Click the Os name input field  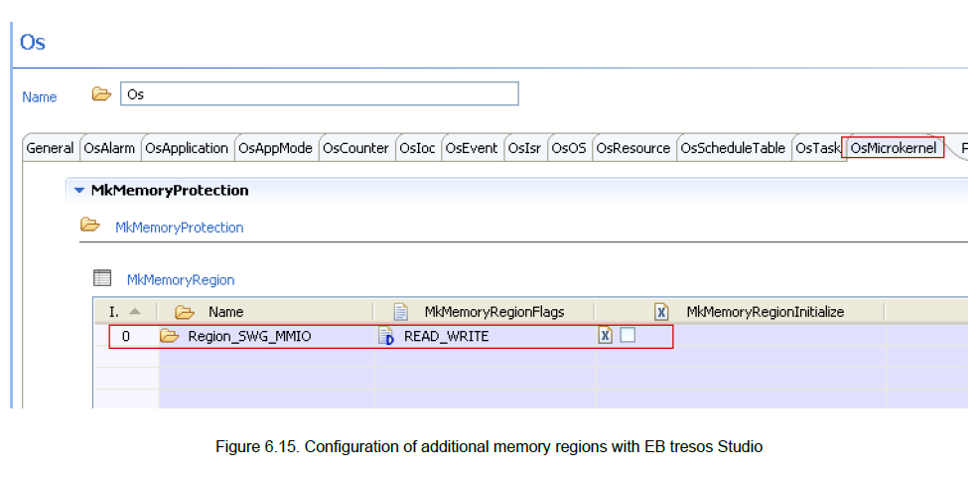pos(320,93)
